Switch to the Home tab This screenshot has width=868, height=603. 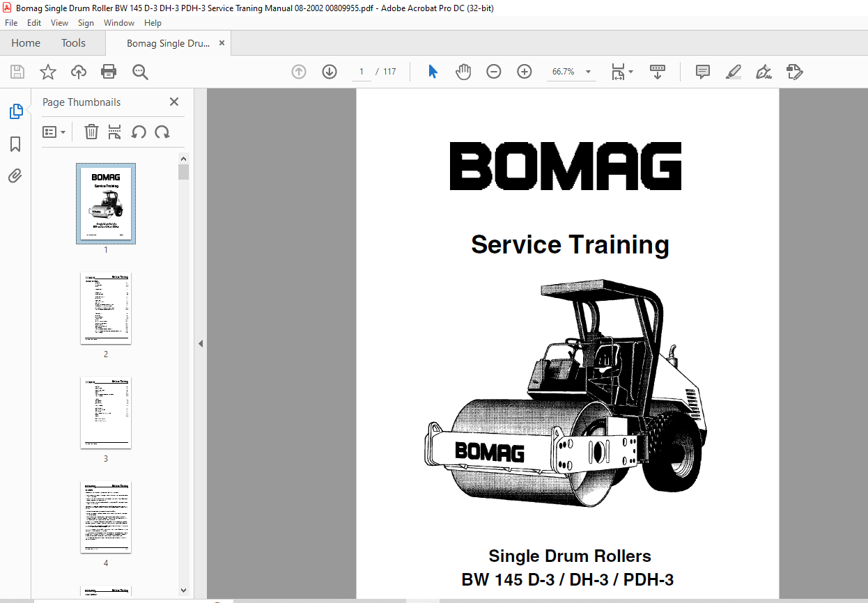coord(26,43)
